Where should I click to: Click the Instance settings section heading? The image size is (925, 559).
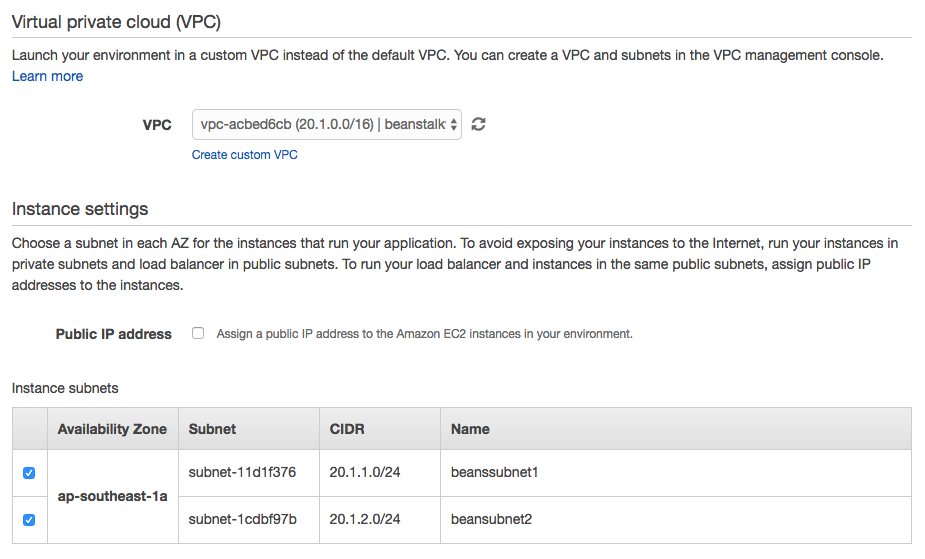tap(80, 209)
